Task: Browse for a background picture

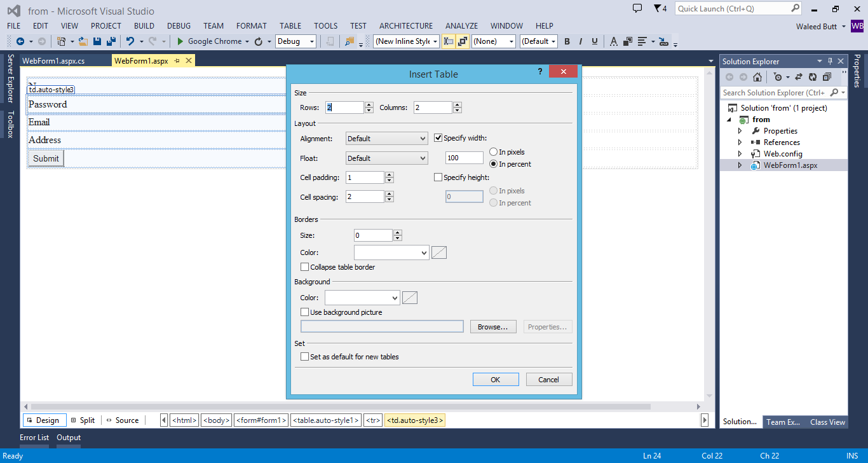Action: click(x=493, y=326)
